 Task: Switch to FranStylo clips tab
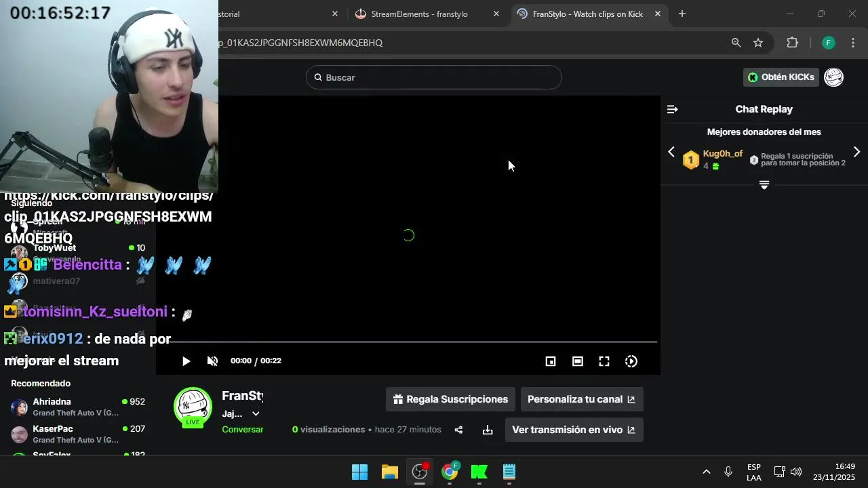pos(587,14)
